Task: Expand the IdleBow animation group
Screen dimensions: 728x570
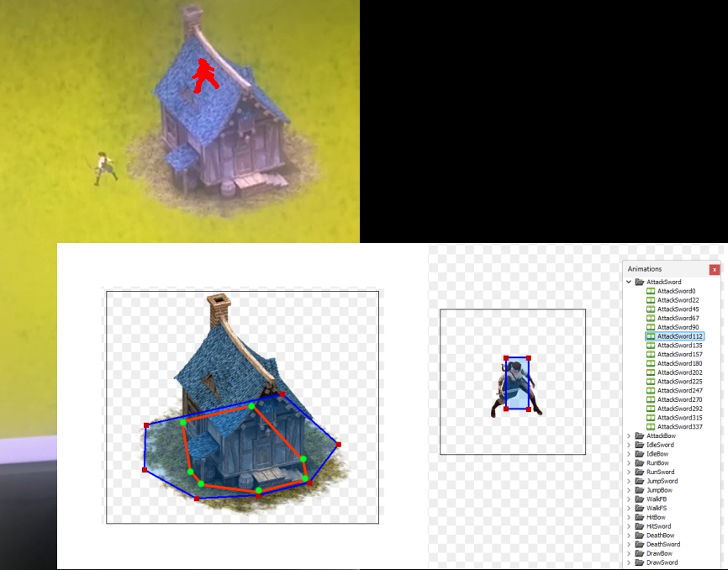Action: 629,454
